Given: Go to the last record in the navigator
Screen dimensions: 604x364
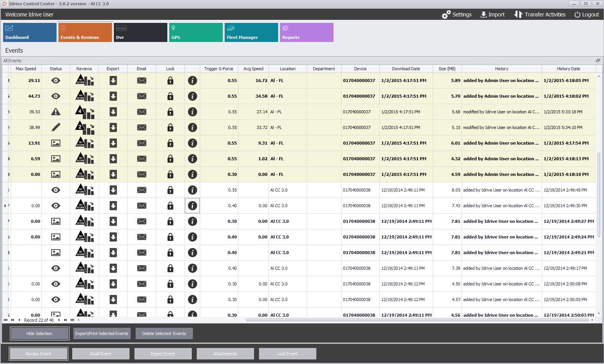Looking at the screenshot, I should [73, 320].
